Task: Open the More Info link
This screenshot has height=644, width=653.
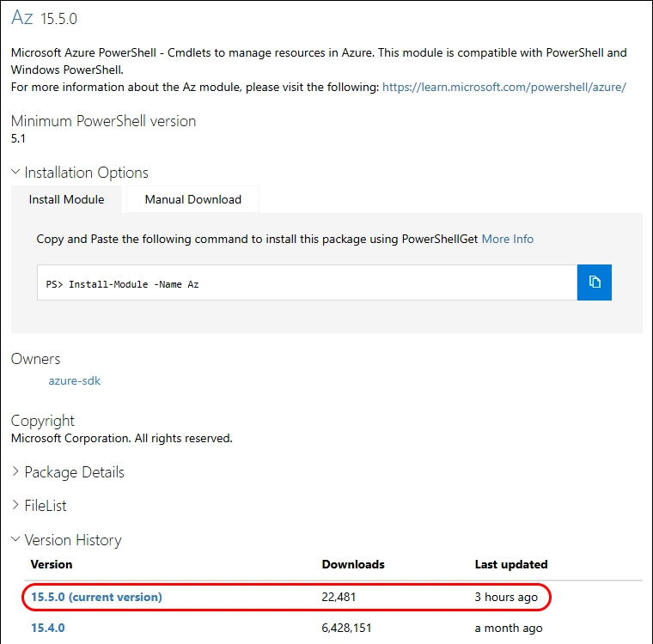Action: [x=507, y=239]
